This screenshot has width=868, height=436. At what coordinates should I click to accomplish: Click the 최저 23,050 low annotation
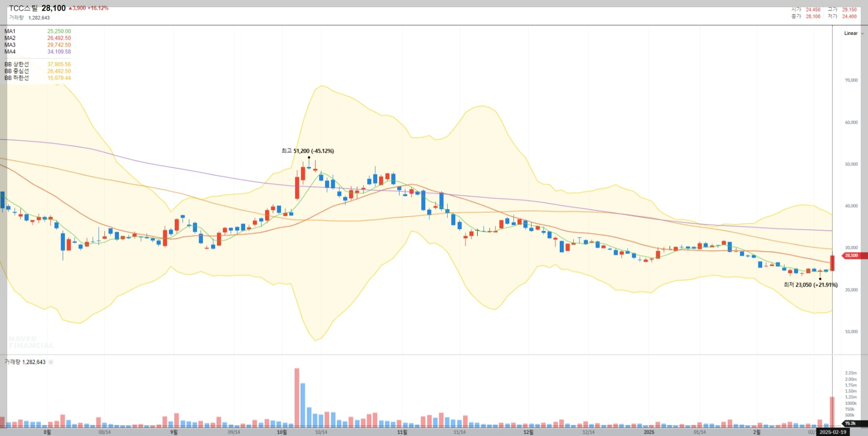click(x=810, y=285)
